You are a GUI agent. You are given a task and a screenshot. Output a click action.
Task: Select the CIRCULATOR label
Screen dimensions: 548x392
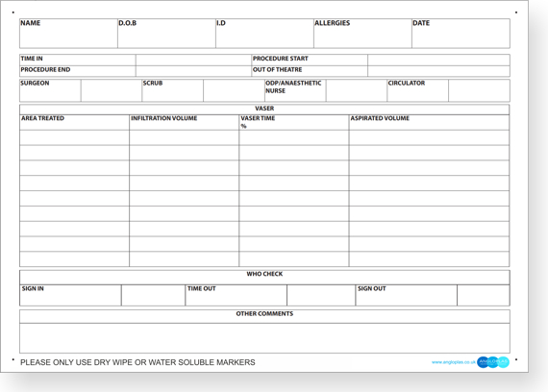(x=407, y=83)
